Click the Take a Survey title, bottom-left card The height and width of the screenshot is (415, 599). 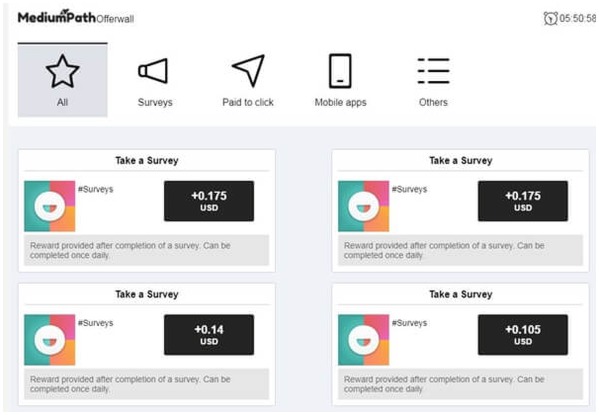pos(147,294)
